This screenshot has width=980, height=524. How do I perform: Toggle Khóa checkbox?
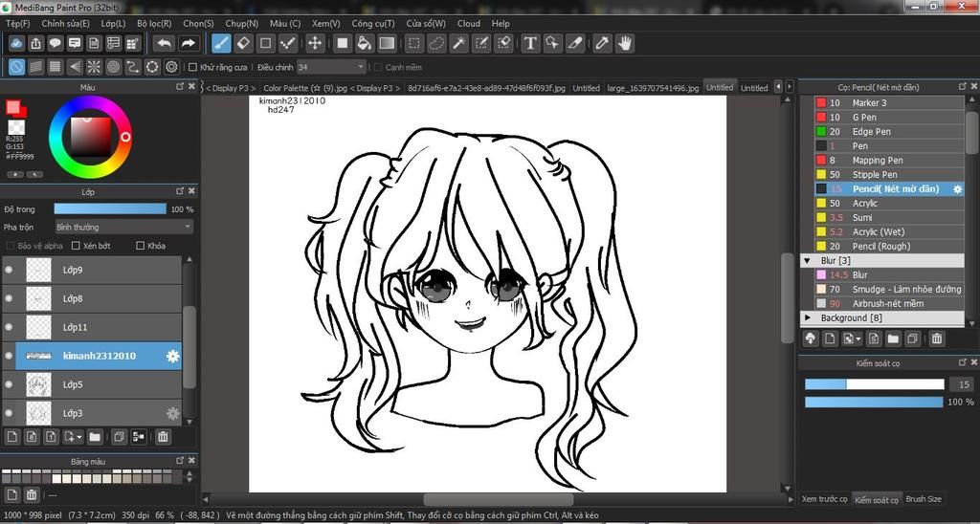point(140,246)
